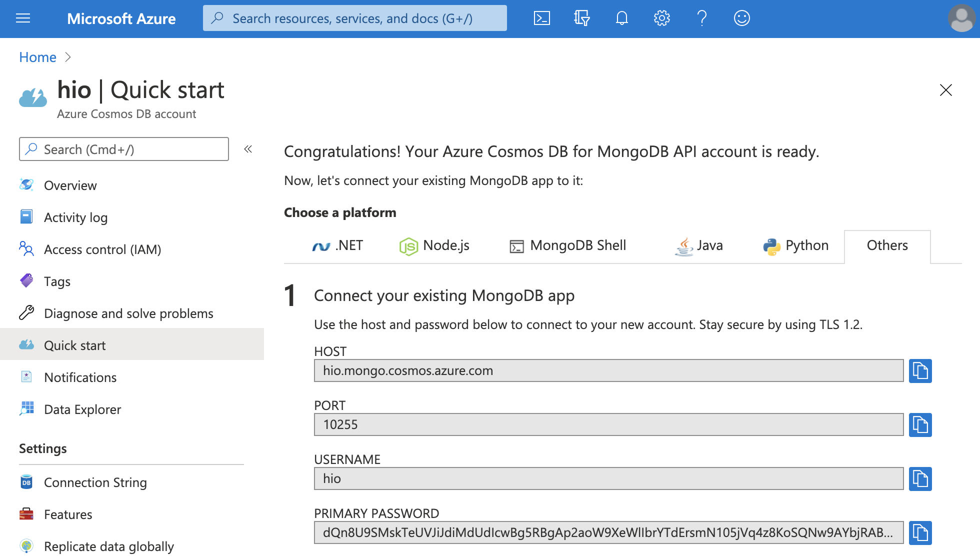Screen dimensions: 980x559
Task: Click the PRIMARY PASSWORD text field
Action: 608,532
